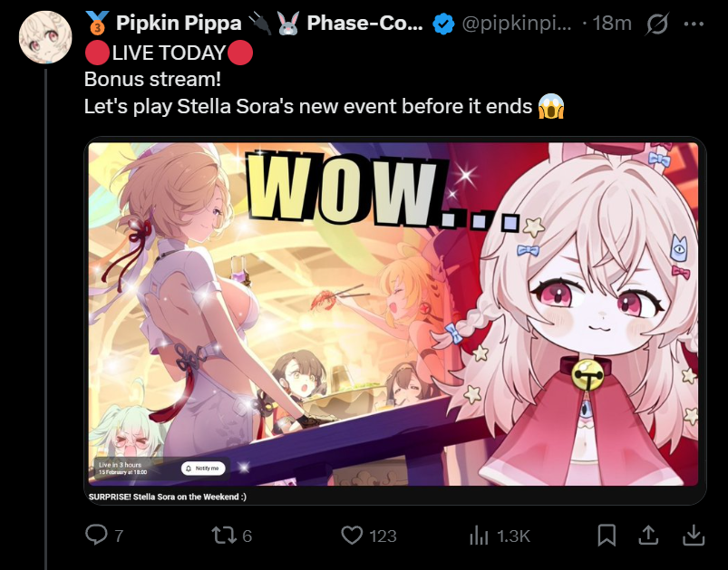The width and height of the screenshot is (728, 570).
Task: Click the Notify me button
Action: 203,469
